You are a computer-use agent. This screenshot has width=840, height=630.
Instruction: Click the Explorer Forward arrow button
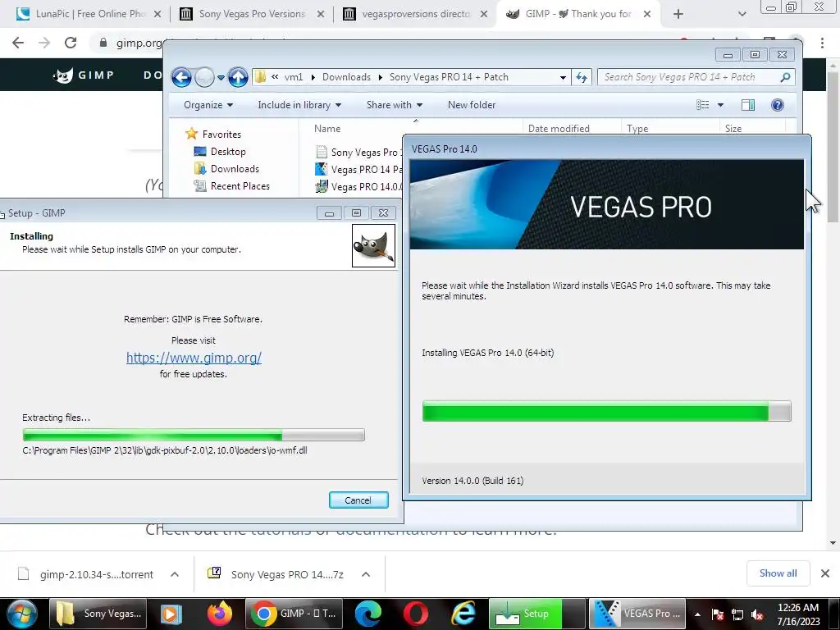[x=204, y=78]
